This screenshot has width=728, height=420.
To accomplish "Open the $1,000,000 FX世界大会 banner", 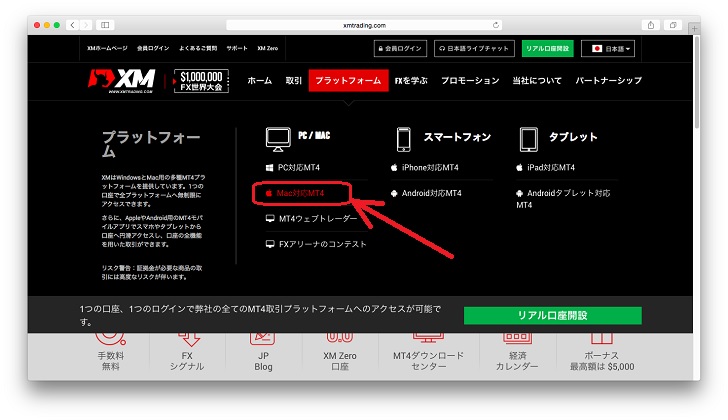I will [x=201, y=81].
